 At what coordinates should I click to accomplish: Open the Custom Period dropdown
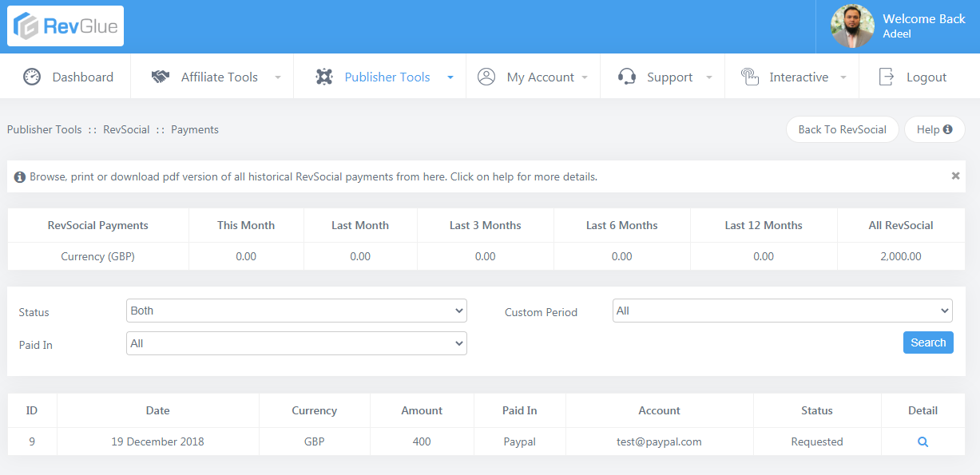(x=783, y=311)
